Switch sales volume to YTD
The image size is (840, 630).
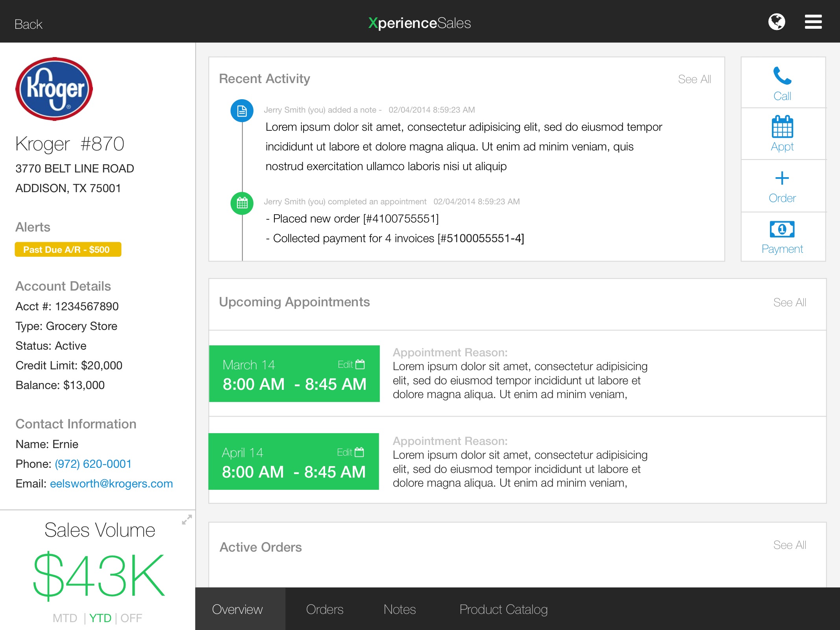click(100, 618)
